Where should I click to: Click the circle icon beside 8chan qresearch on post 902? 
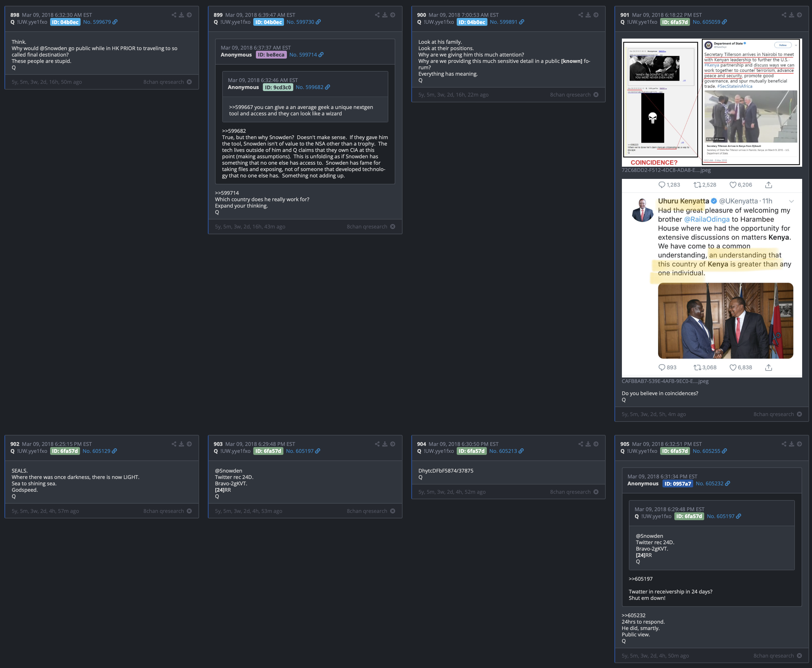click(x=189, y=511)
